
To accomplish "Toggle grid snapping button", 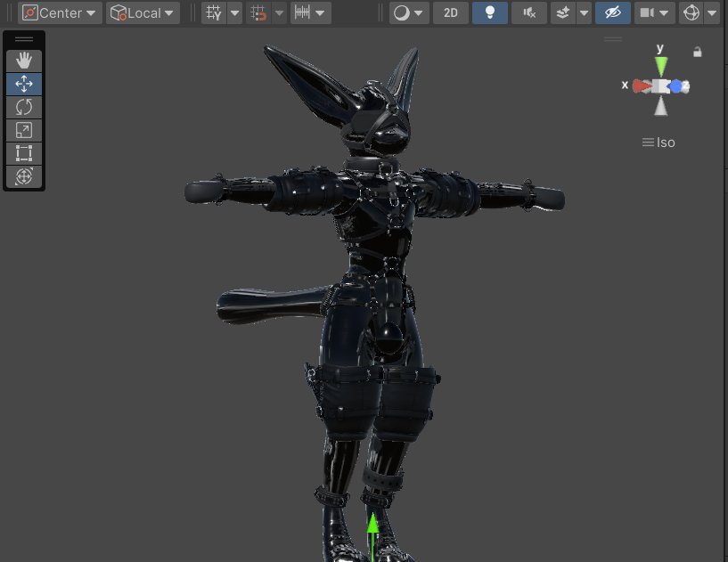I will click(x=259, y=13).
